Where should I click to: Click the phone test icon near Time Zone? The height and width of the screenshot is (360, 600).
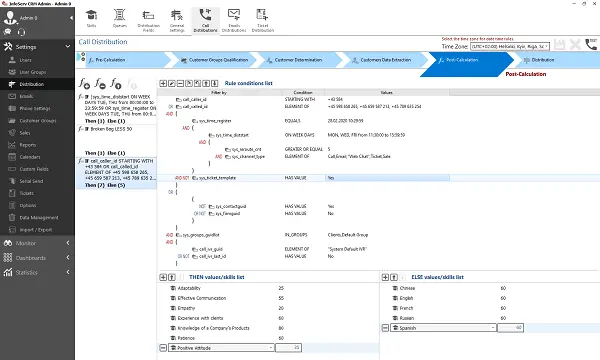pos(591,44)
